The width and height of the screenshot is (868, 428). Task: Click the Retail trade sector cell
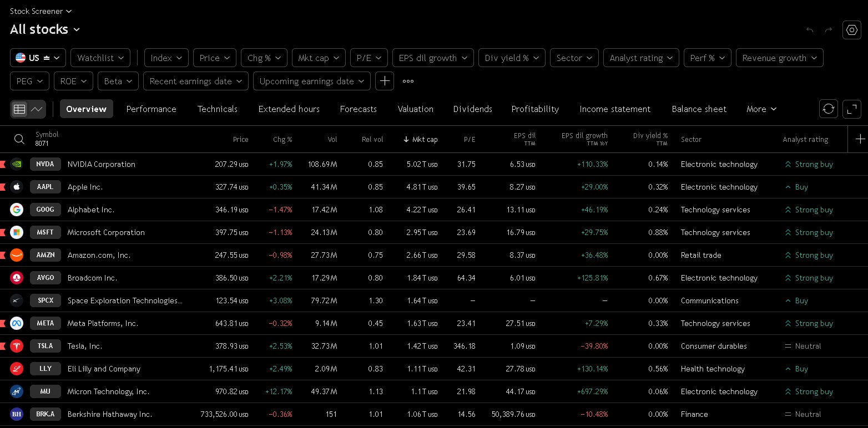701,255
